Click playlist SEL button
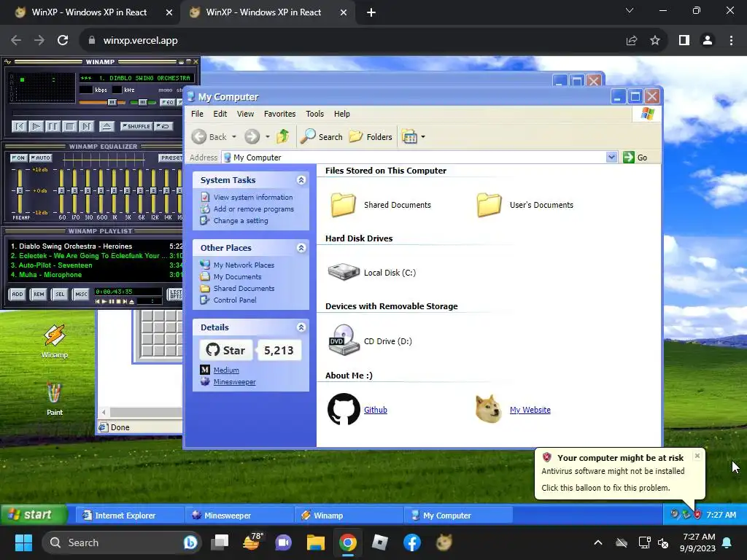 pyautogui.click(x=60, y=295)
